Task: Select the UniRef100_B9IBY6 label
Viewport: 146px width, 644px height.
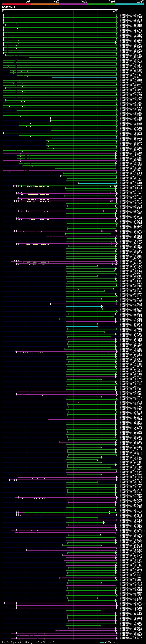Action: point(131,27)
